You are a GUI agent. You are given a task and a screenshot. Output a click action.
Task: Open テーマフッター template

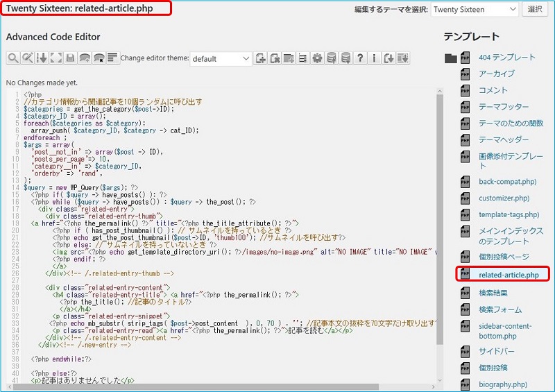coord(504,107)
